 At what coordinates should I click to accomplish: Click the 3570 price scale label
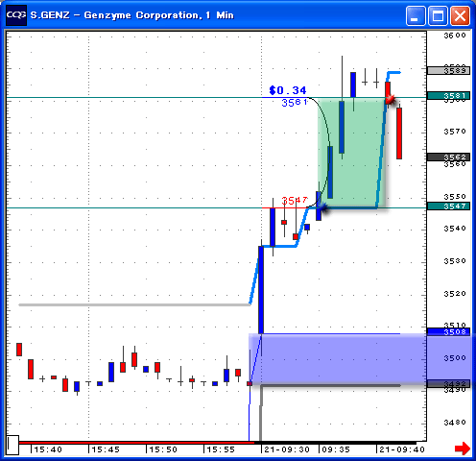[x=455, y=132]
